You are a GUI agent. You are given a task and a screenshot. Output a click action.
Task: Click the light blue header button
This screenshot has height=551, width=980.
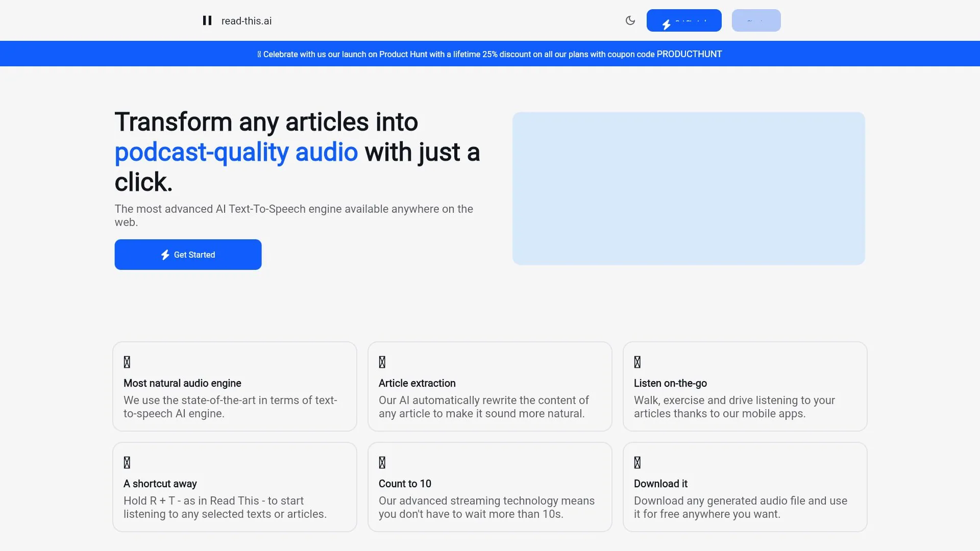tap(756, 20)
